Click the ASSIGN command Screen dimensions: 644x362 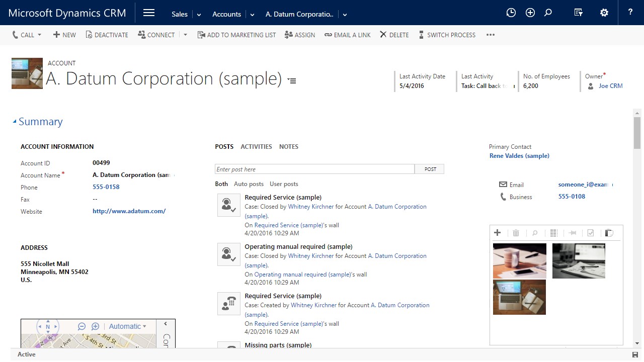click(300, 35)
